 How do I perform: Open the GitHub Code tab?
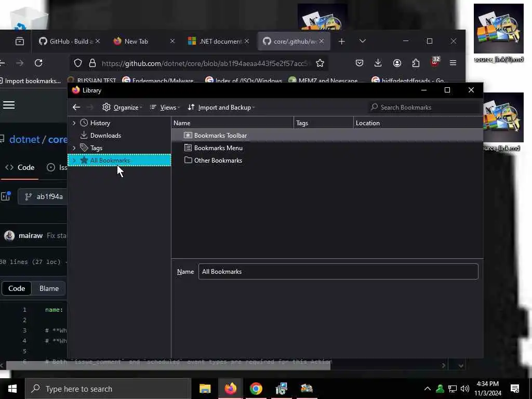tap(20, 167)
